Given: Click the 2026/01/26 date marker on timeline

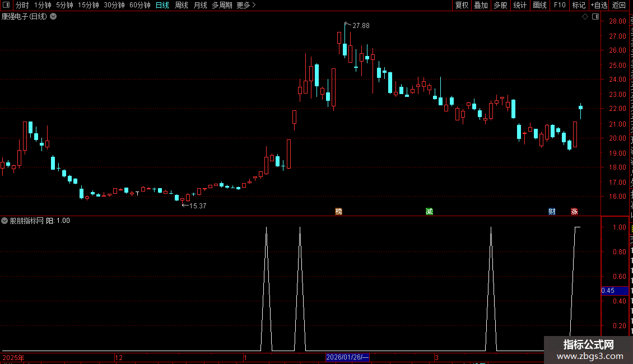Looking at the screenshot, I should [x=347, y=357].
